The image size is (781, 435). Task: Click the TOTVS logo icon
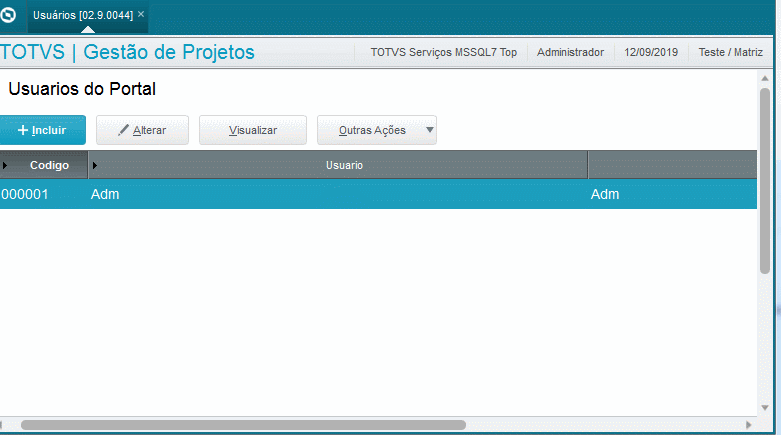[x=7, y=15]
